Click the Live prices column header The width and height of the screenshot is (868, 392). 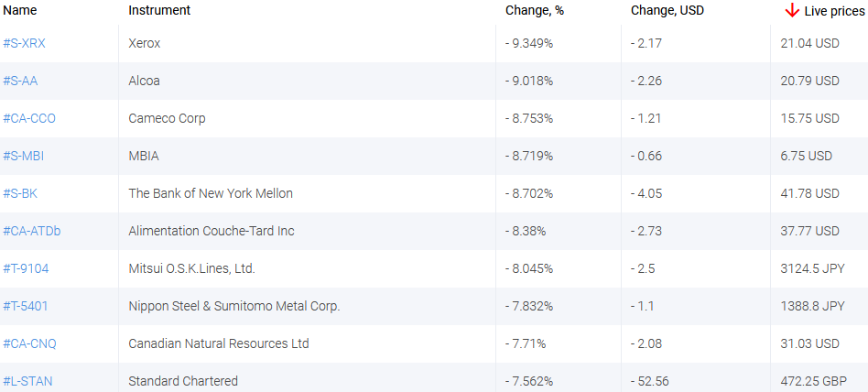(x=833, y=11)
